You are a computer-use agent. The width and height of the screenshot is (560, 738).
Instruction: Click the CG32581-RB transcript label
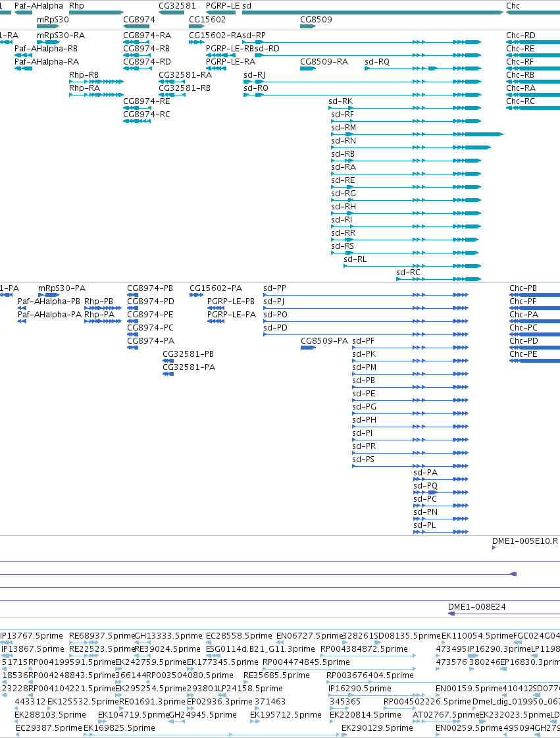click(184, 88)
